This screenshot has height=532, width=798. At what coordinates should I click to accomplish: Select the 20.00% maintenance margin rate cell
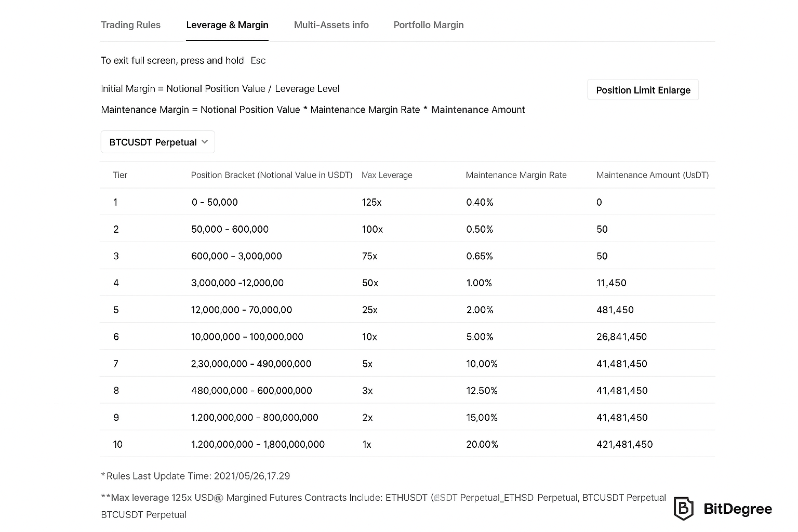482,444
